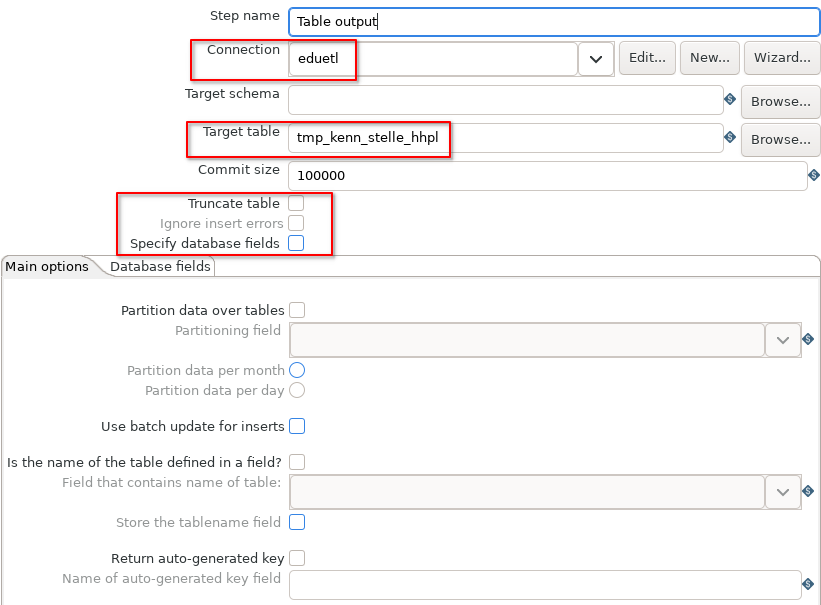
Task: Tick Use batch update for inserts
Action: pyautogui.click(x=297, y=426)
